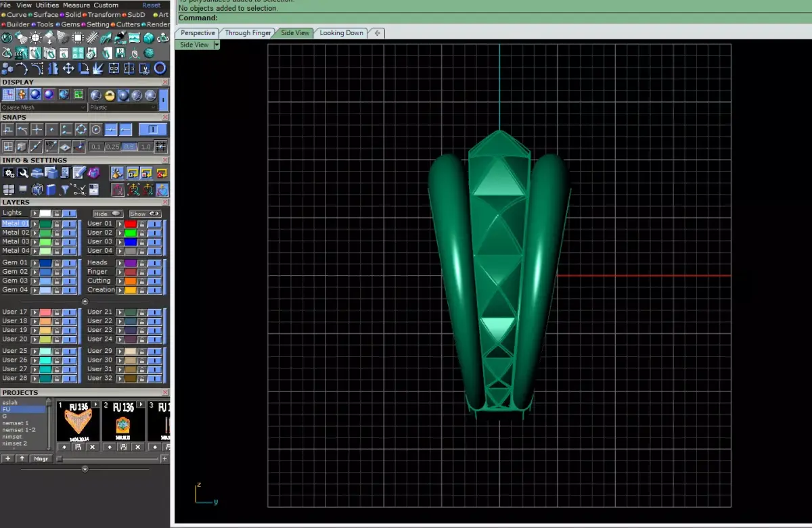Screen dimensions: 812x528
Task: Click the array boxes tool icon
Action: pyautogui.click(x=8, y=68)
